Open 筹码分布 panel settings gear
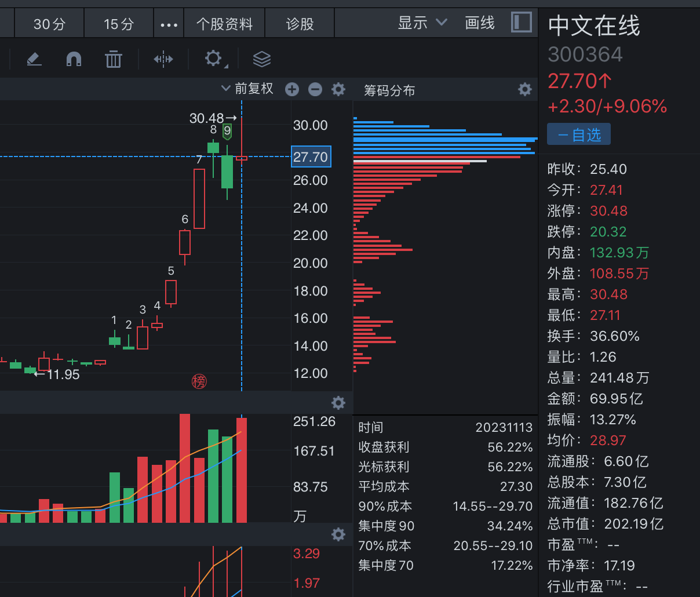 [524, 89]
